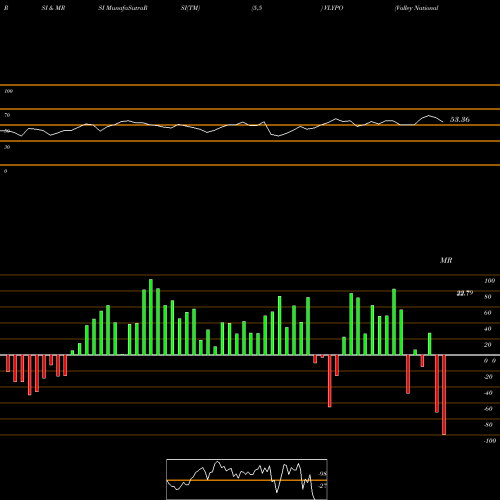Viewport: 500px width, 500px height.
Task: Click the MR axis label -80
Action: (x=488, y=425)
